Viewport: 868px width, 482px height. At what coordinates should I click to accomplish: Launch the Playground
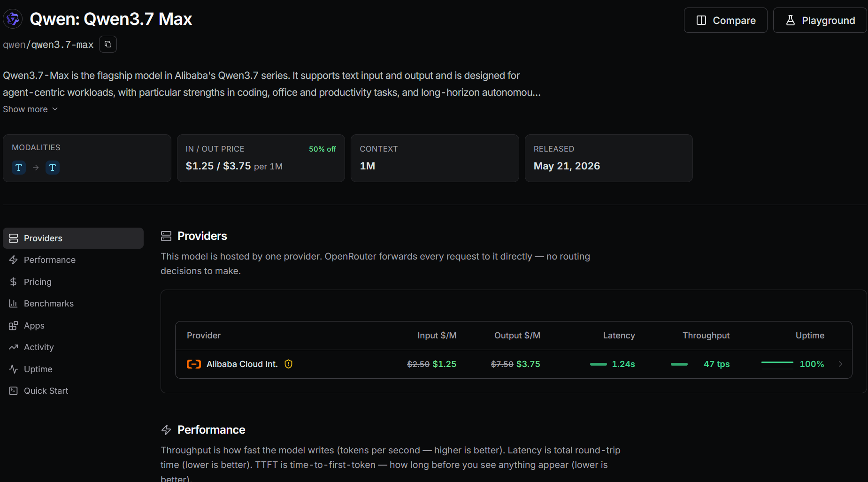pos(820,20)
